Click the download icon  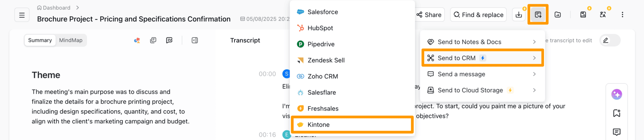pyautogui.click(x=519, y=15)
